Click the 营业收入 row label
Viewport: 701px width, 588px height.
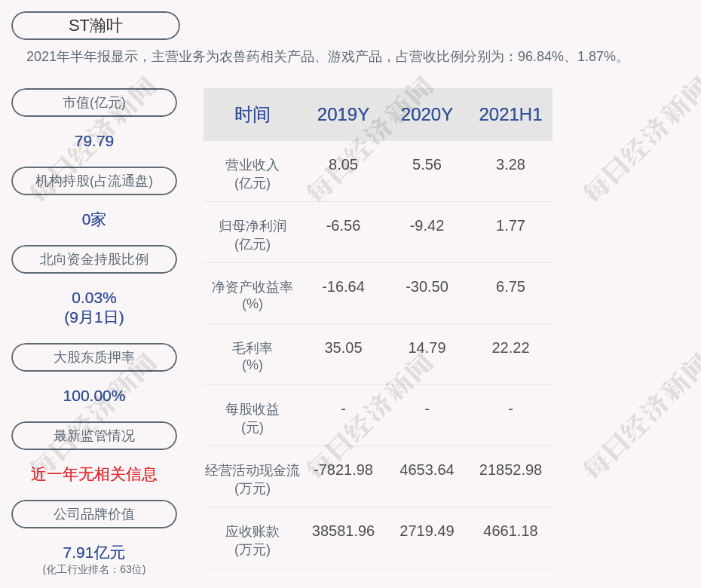click(253, 174)
